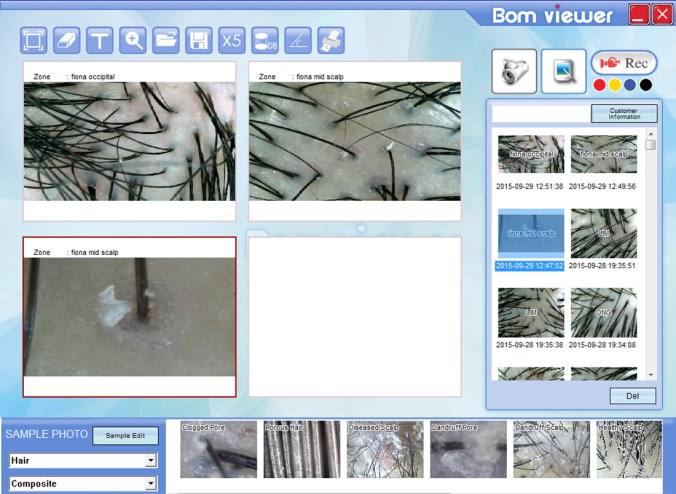Select the Eraser tool
This screenshot has width=676, height=494.
(x=66, y=41)
